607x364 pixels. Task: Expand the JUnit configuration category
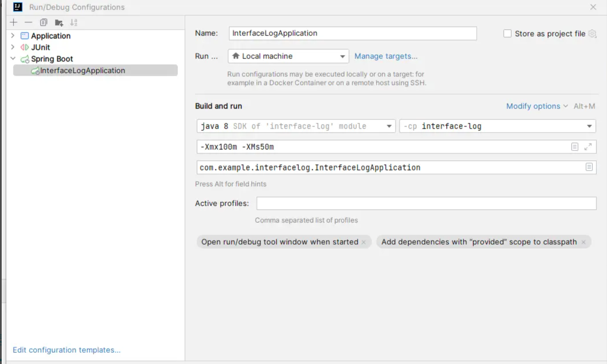pyautogui.click(x=12, y=47)
